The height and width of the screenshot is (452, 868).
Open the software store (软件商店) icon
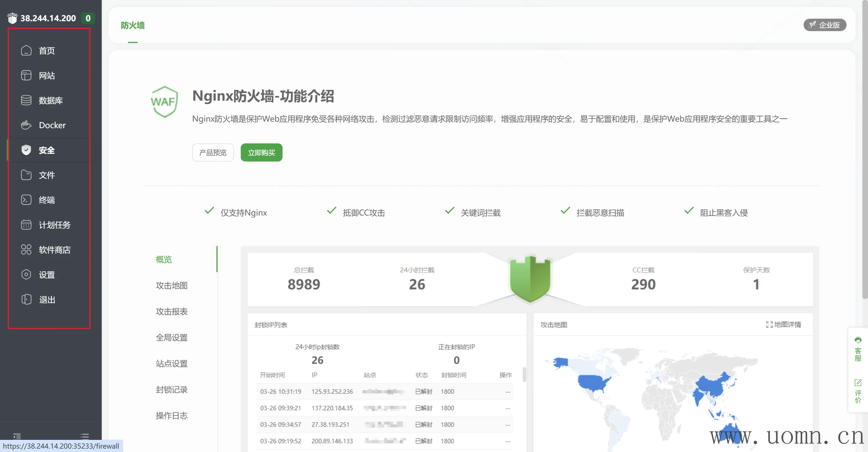[26, 249]
